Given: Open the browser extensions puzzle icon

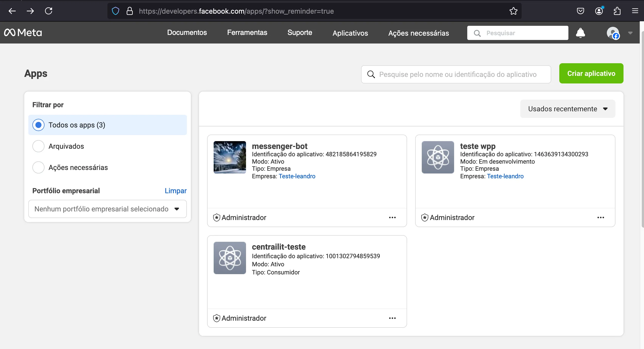Looking at the screenshot, I should coord(617,11).
